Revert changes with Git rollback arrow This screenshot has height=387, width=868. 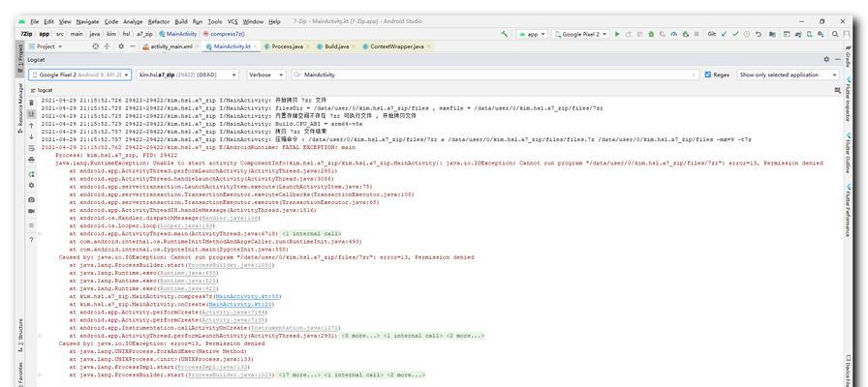pos(758,34)
